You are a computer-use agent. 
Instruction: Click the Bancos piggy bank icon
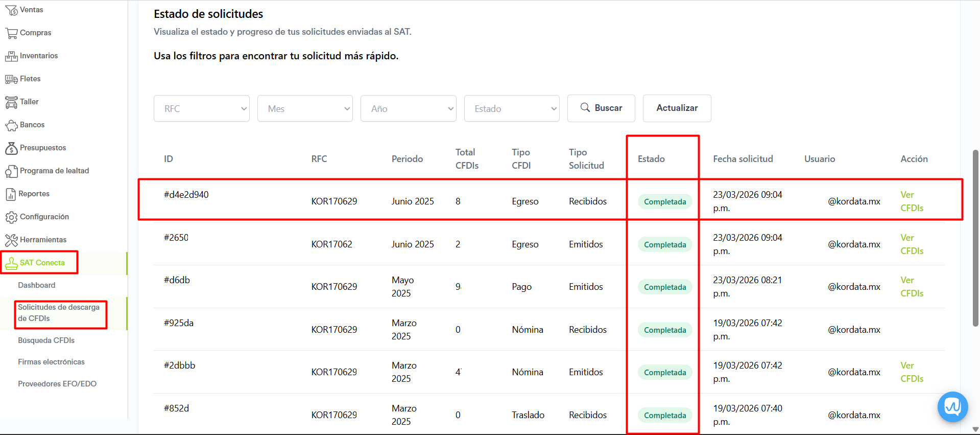click(x=11, y=125)
